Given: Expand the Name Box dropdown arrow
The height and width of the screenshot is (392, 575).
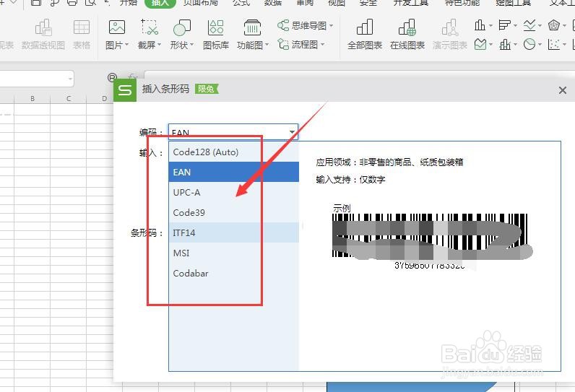Looking at the screenshot, I should click(70, 79).
